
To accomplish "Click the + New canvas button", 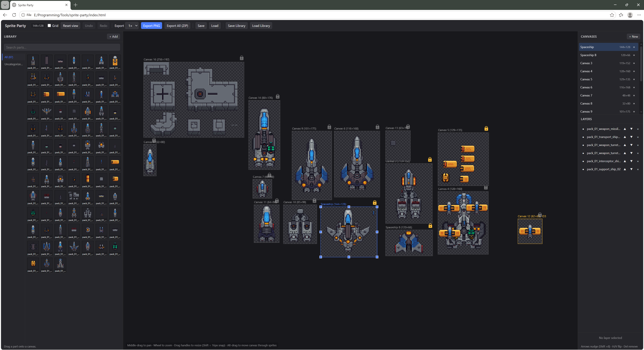I will 633,37.
